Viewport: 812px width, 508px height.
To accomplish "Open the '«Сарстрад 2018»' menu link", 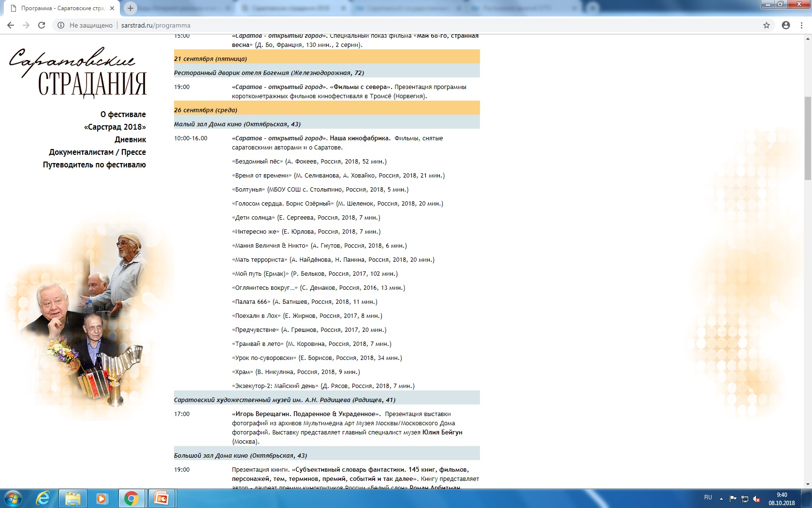I will coord(115,127).
